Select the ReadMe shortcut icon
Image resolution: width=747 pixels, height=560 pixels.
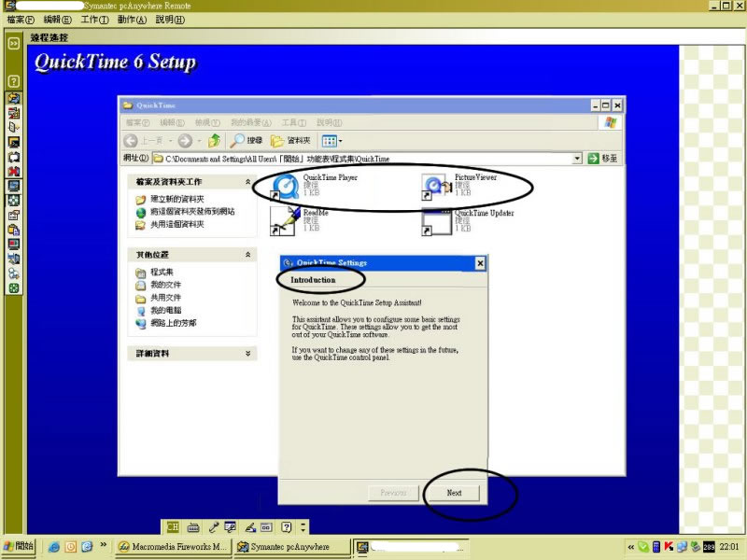(x=285, y=221)
